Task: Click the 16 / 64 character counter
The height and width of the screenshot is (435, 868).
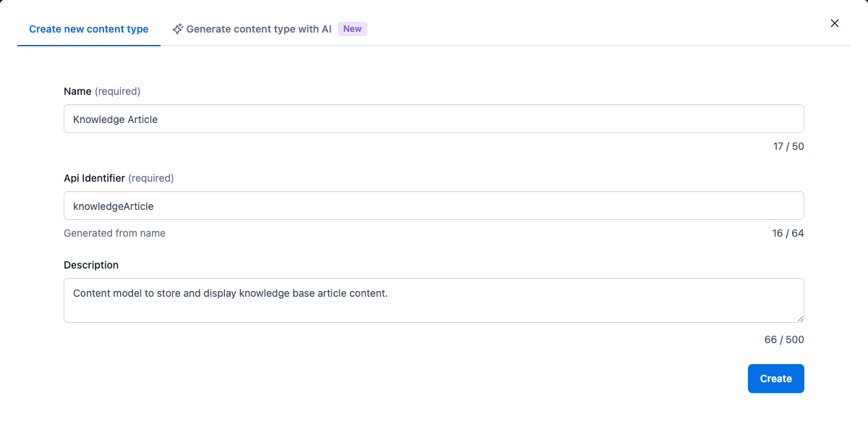Action: point(788,233)
